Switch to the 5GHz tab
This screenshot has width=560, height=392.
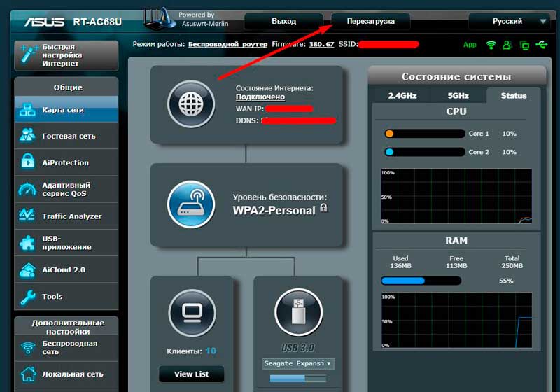(458, 96)
